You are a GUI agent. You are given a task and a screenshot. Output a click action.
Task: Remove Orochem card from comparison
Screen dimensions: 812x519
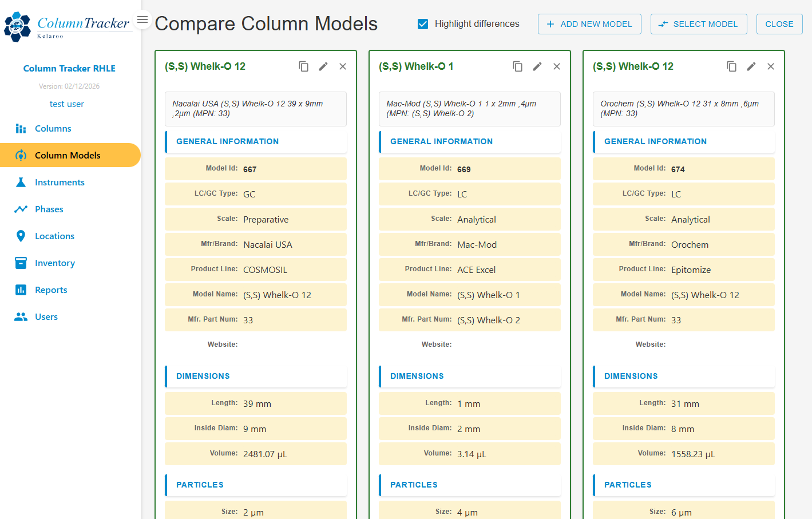[x=771, y=66]
